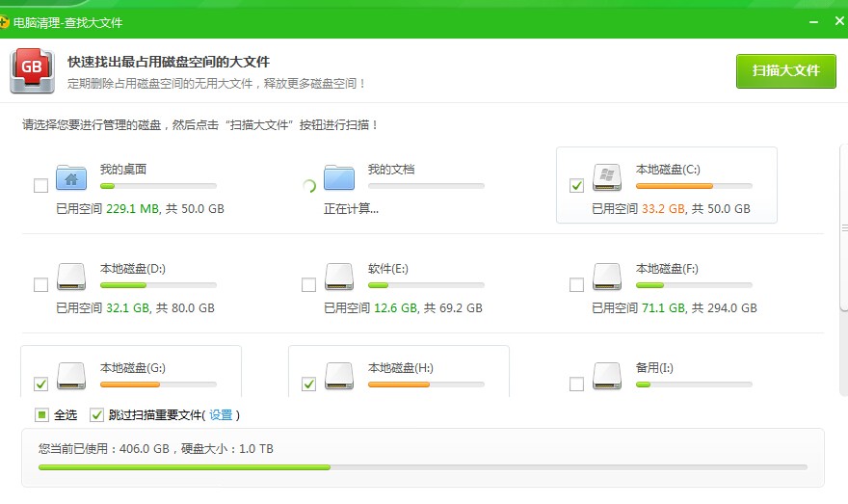Click the 本地磁盘(G:) label
The image size is (848, 504).
(x=133, y=368)
